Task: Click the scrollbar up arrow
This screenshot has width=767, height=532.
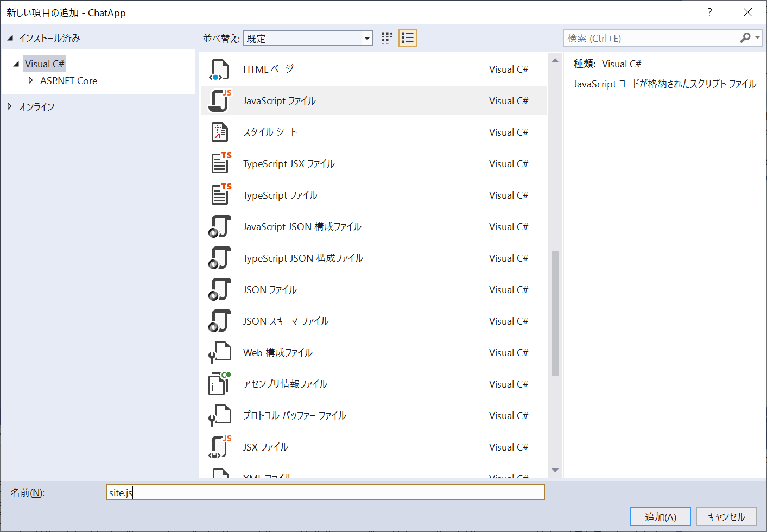Action: click(555, 60)
